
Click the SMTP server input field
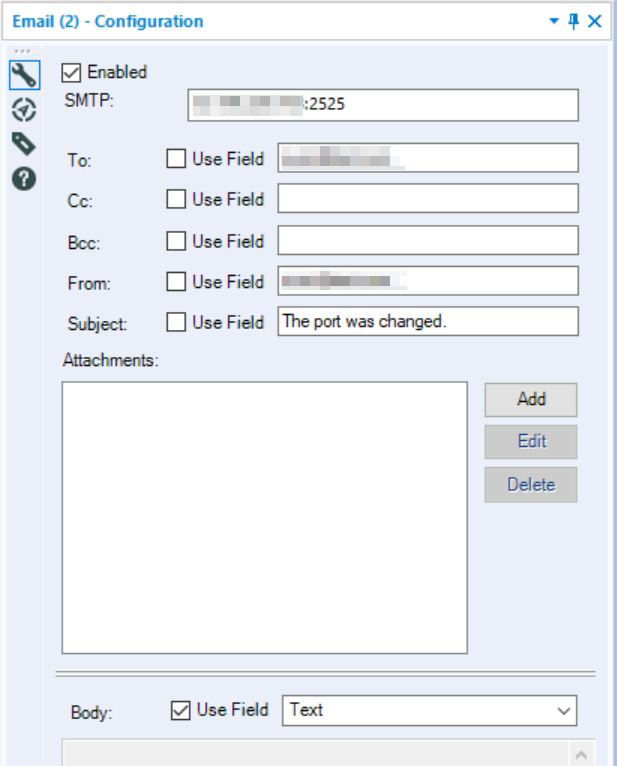tap(383, 105)
